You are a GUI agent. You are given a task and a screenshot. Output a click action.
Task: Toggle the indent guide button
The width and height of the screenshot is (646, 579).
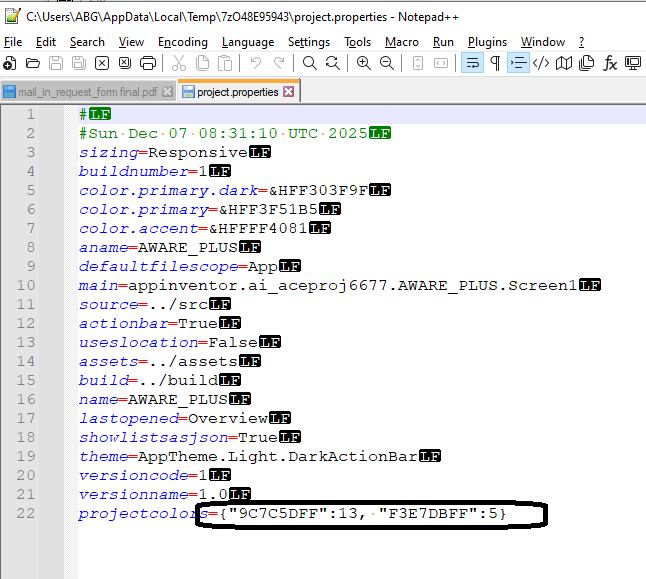point(518,63)
